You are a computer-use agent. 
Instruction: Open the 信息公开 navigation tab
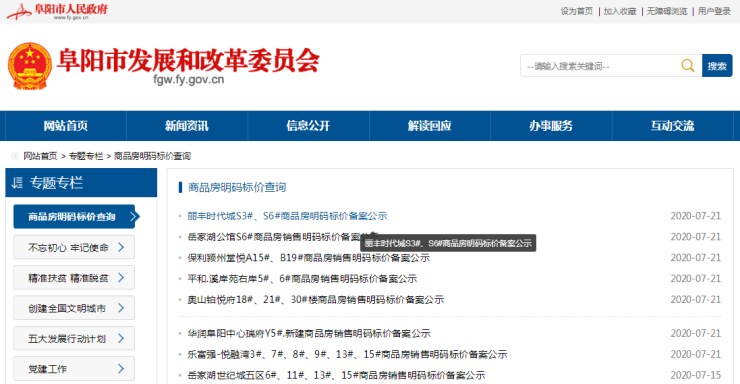pos(308,126)
